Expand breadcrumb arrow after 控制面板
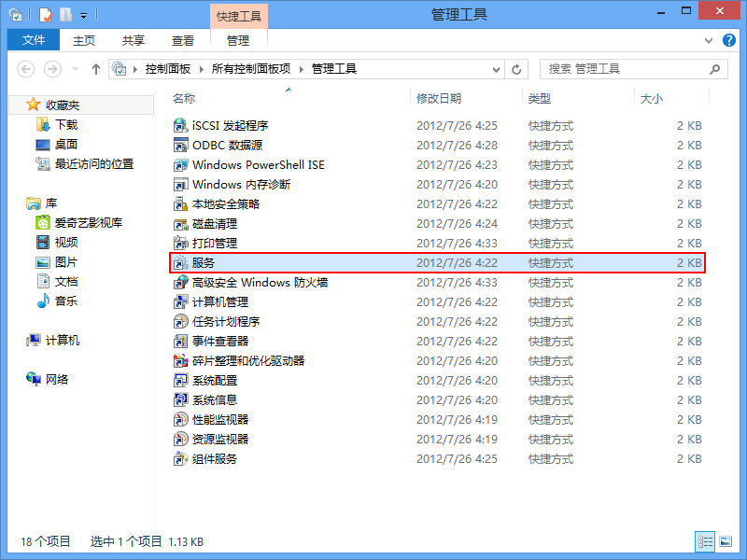 (x=202, y=69)
